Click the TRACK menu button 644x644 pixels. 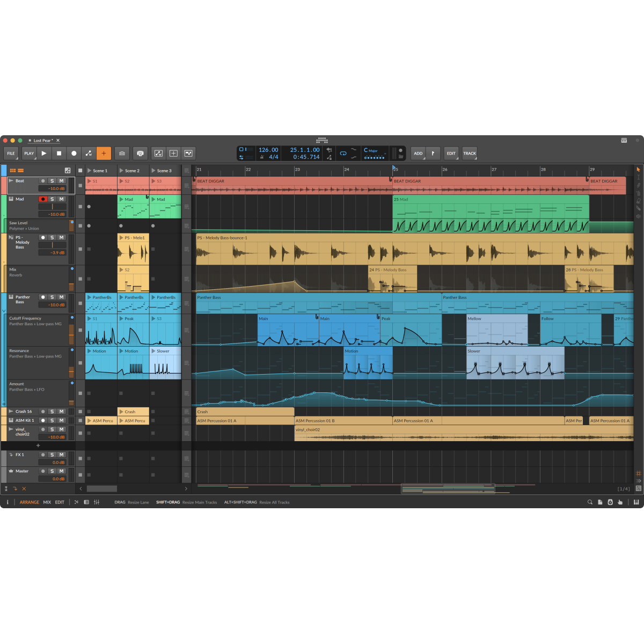(x=470, y=153)
